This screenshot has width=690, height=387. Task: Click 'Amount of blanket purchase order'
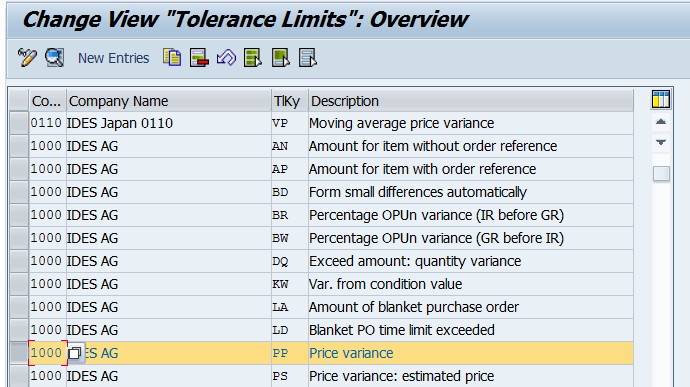(414, 307)
